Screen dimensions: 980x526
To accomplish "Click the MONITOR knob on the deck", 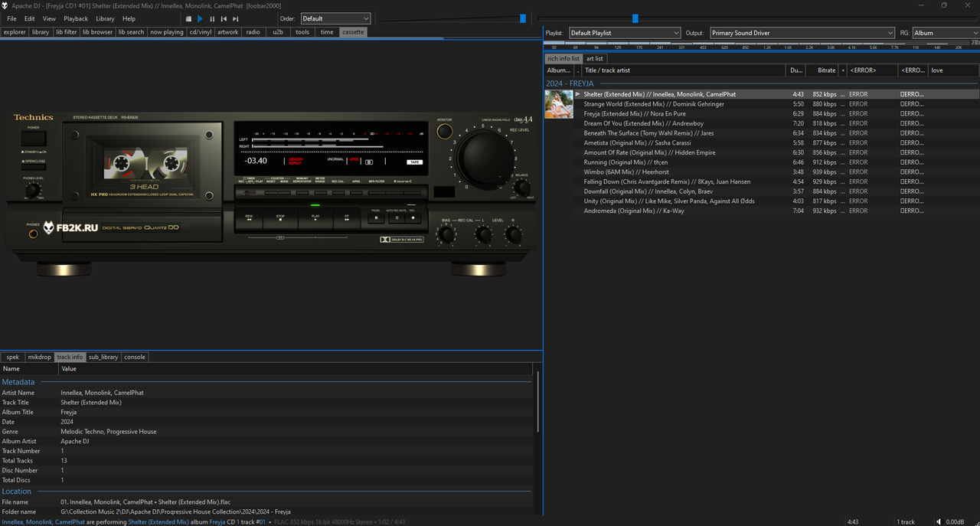I will point(444,132).
